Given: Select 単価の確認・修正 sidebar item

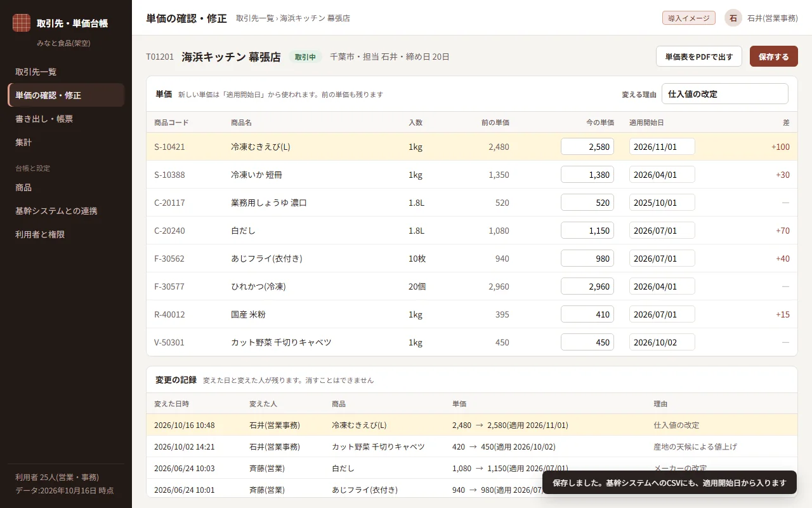Looking at the screenshot, I should click(66, 95).
